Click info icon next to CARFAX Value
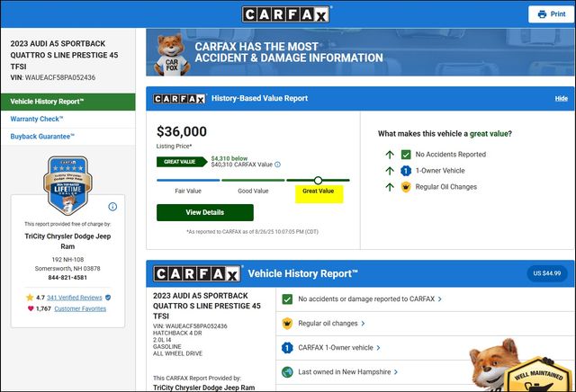 278,165
